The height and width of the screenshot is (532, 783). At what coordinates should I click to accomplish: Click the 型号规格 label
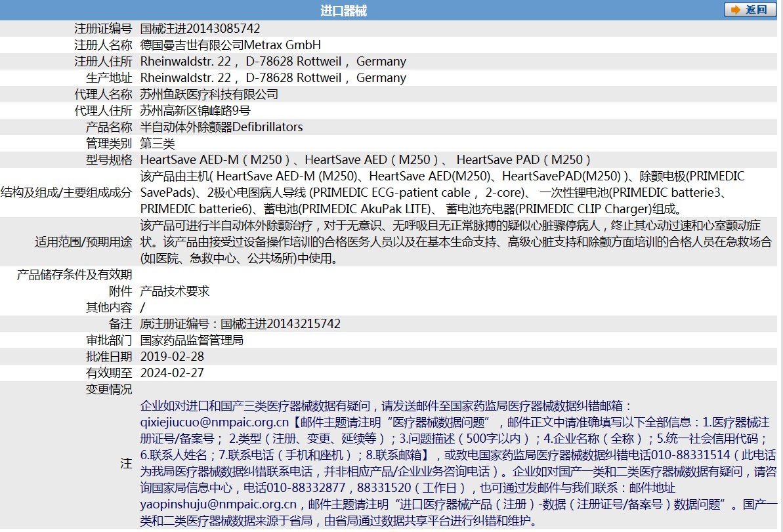pyautogui.click(x=109, y=159)
